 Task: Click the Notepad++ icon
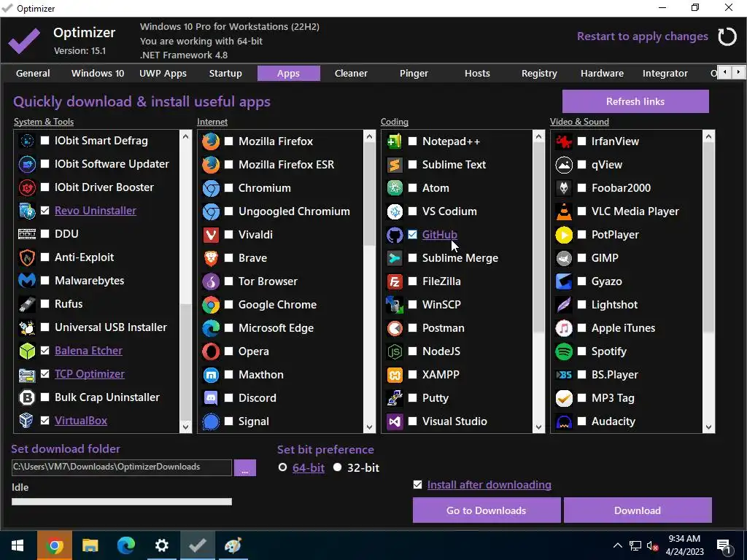click(x=395, y=141)
